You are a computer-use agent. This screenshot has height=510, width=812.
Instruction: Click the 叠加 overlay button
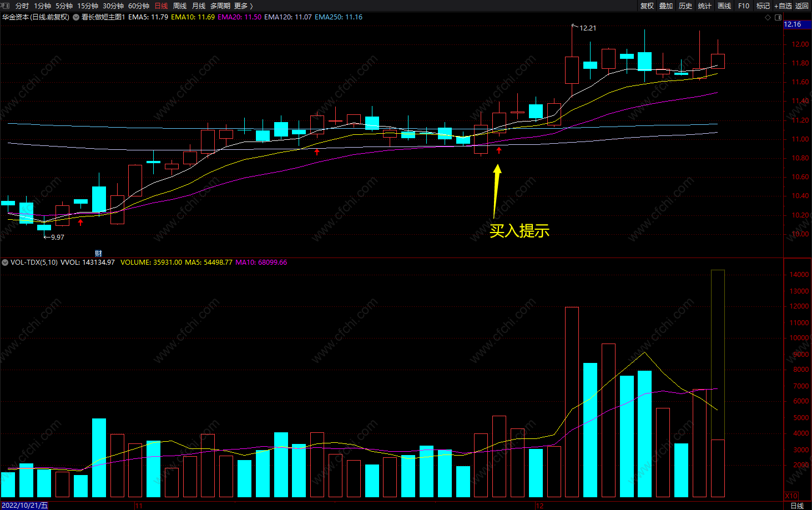[x=666, y=6]
